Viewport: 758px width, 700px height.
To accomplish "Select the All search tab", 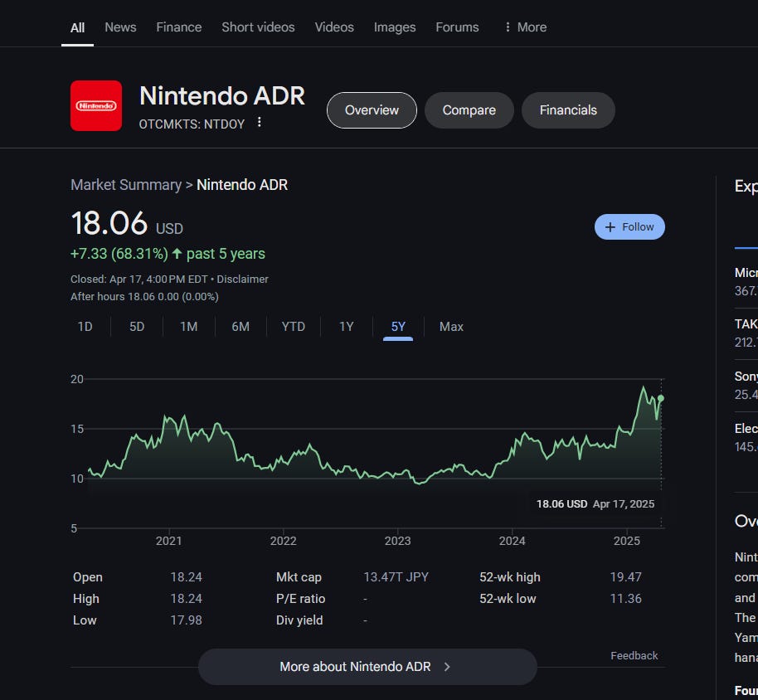I will tap(77, 27).
